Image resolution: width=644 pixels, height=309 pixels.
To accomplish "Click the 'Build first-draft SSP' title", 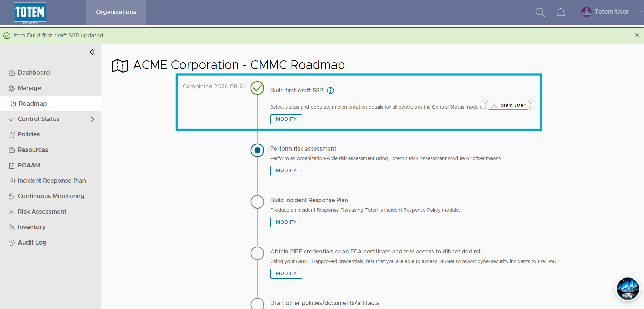I will 296,90.
